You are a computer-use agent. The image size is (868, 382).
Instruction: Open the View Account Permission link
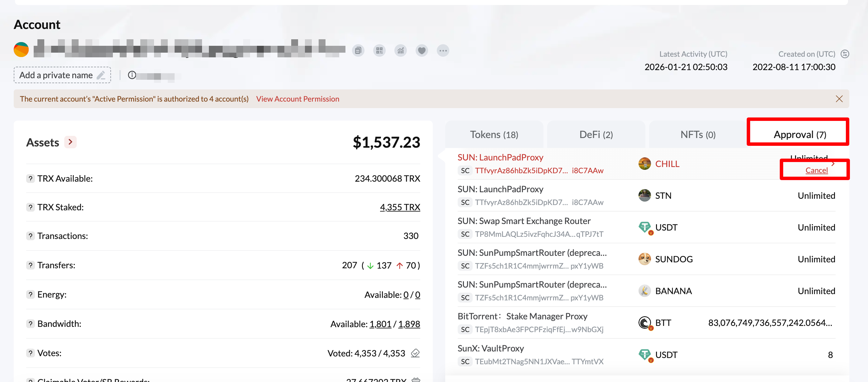297,99
